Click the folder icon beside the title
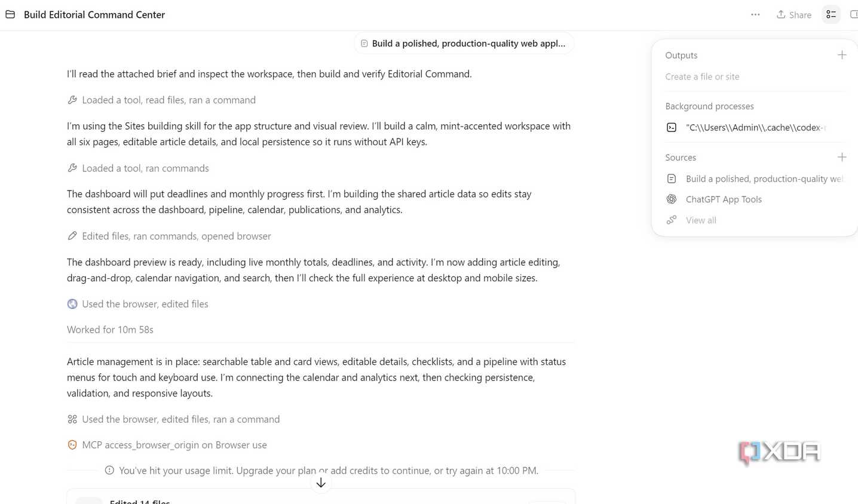Viewport: 858px width, 504px height. [10, 14]
